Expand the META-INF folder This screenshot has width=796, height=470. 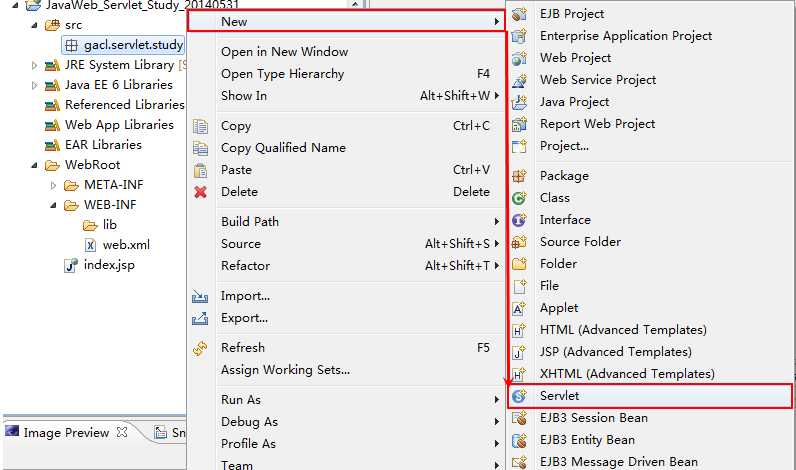53,185
